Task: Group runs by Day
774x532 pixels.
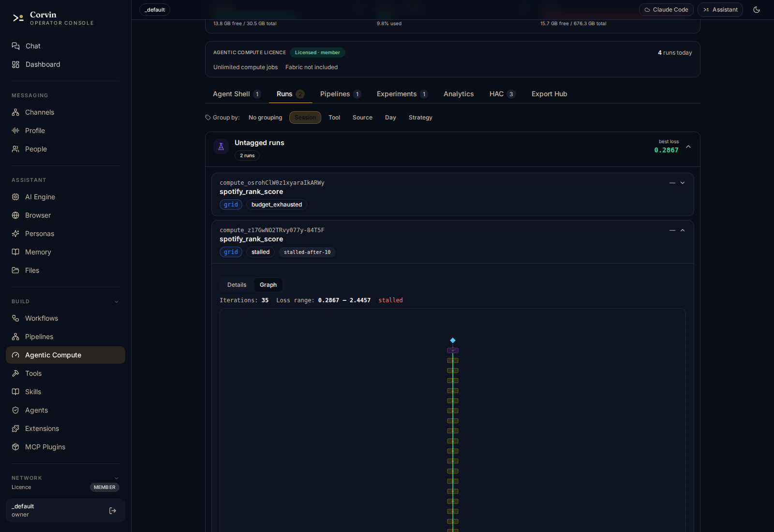Action: pos(390,118)
